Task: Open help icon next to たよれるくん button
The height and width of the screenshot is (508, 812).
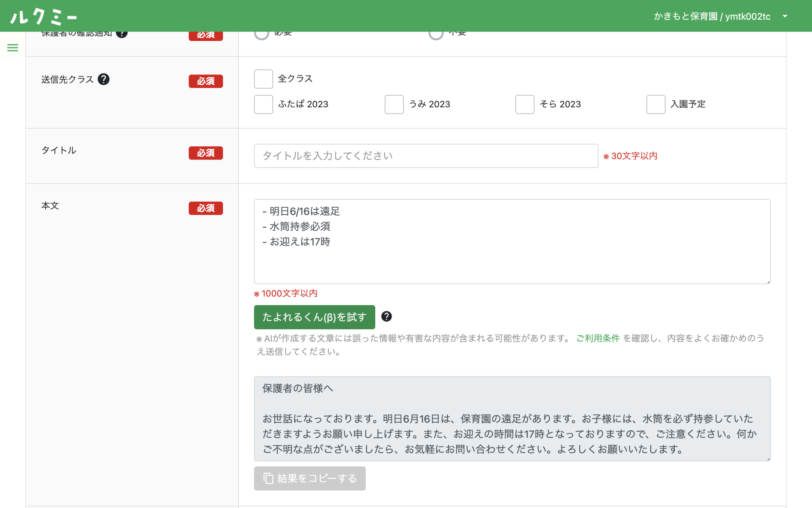Action: tap(386, 316)
